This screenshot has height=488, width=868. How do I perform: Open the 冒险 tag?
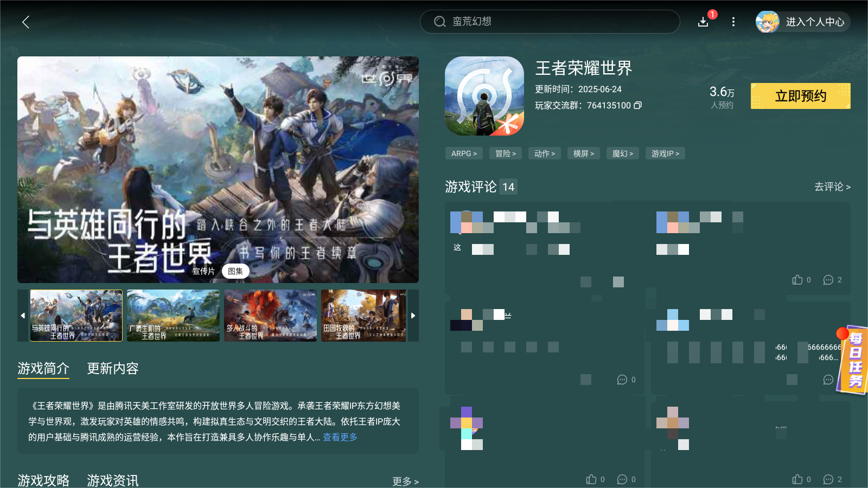[x=506, y=153]
